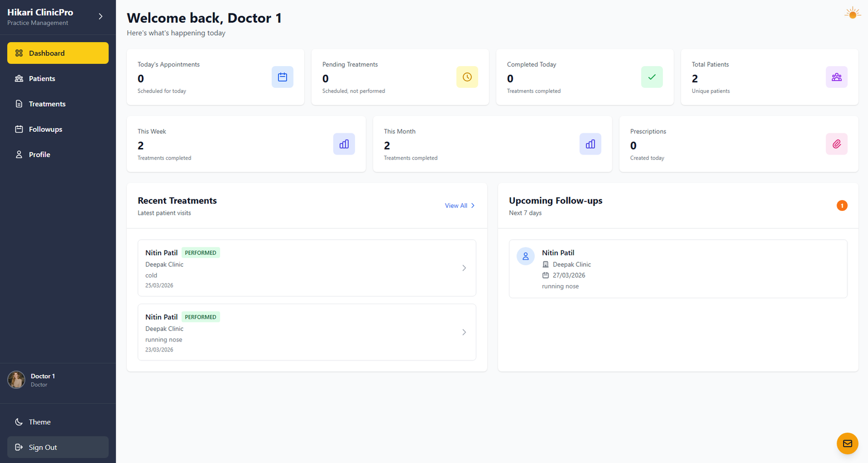Click the checkmark icon in Completed Today

652,77
